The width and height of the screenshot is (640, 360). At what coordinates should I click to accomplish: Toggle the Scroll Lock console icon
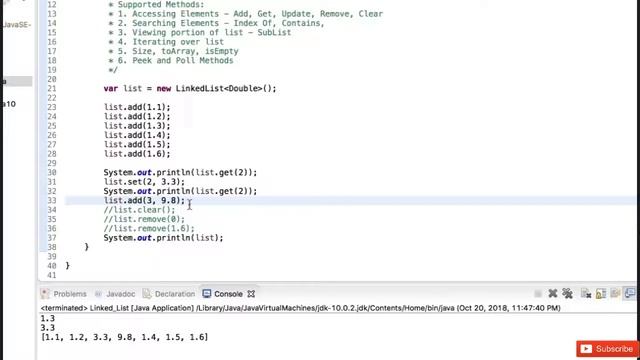[600, 293]
